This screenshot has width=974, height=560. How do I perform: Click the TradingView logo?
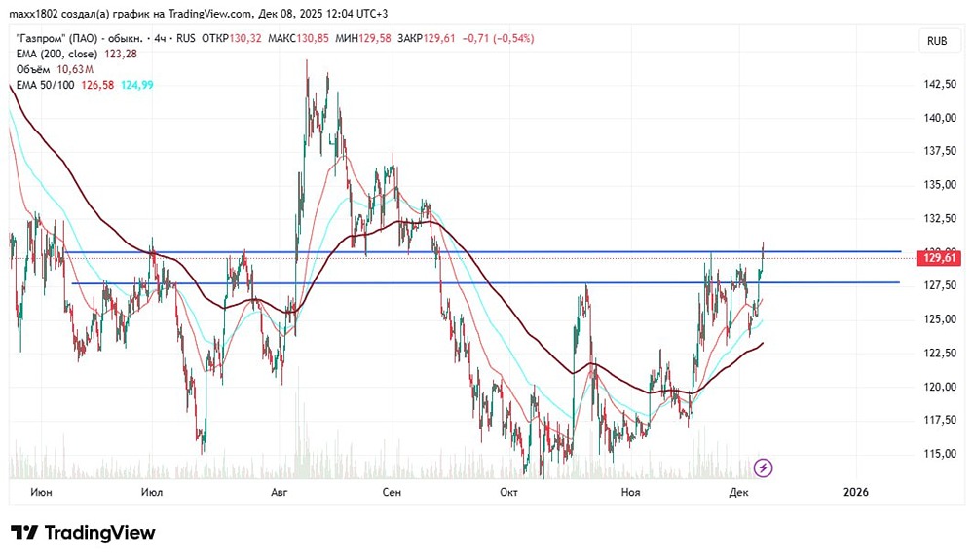(x=83, y=533)
